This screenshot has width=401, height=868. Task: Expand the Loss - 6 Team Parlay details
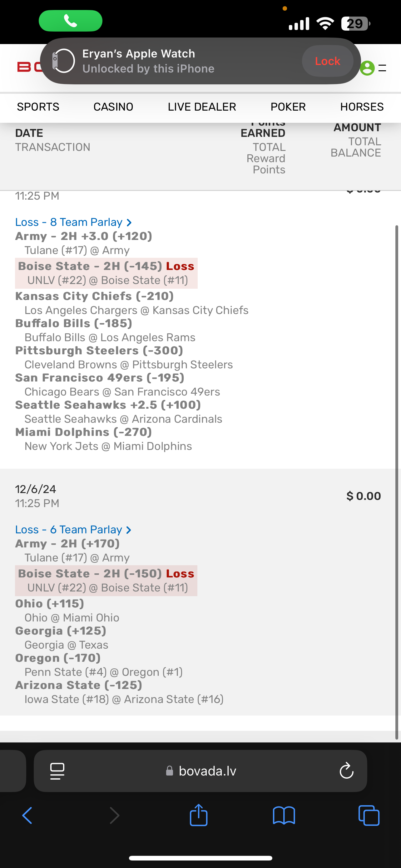73,530
